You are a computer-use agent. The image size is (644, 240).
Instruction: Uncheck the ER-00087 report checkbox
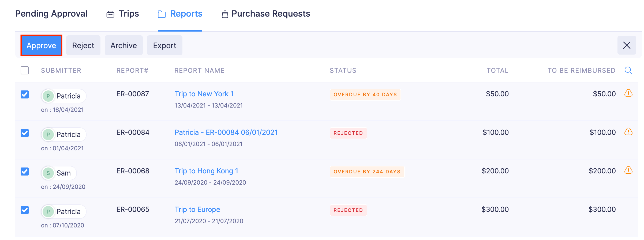(x=25, y=94)
